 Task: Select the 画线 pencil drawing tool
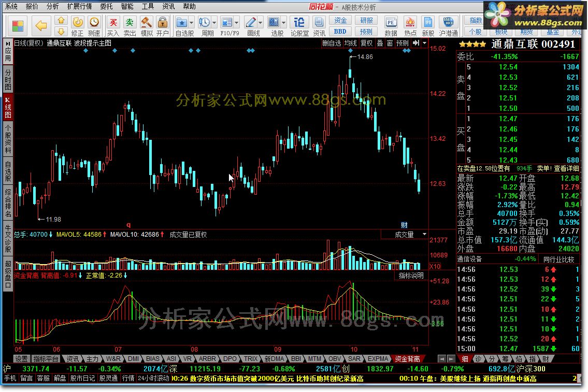[251, 22]
